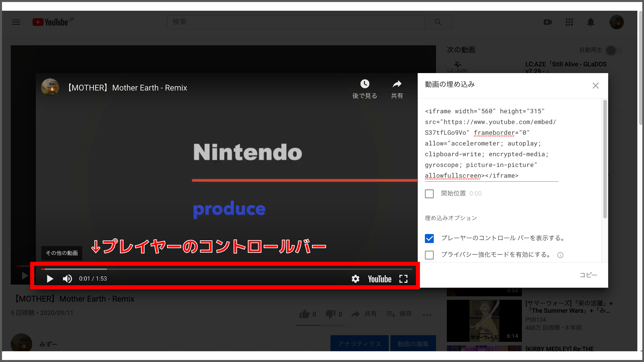The height and width of the screenshot is (362, 644).
Task: Click YouTube logo in embed control bar
Action: [x=380, y=279]
